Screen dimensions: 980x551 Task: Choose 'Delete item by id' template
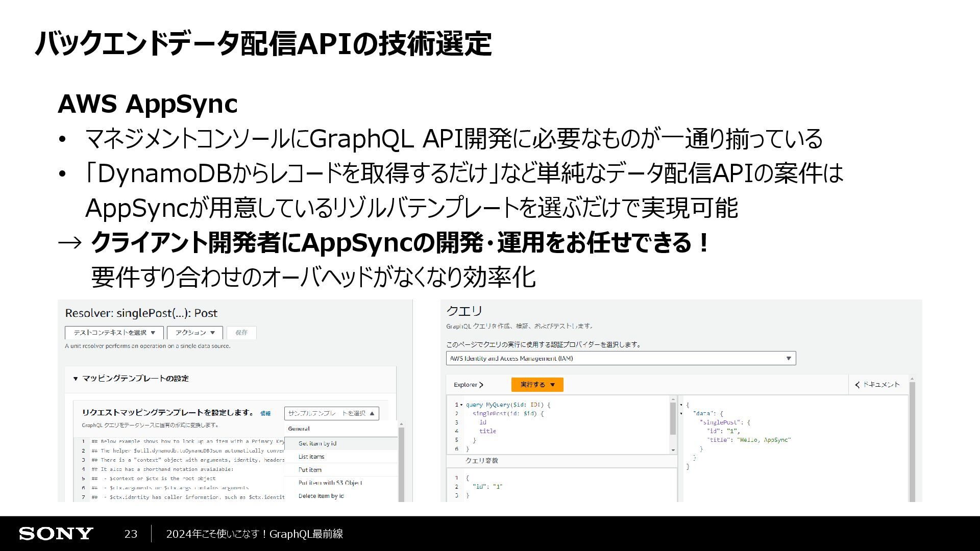340,496
